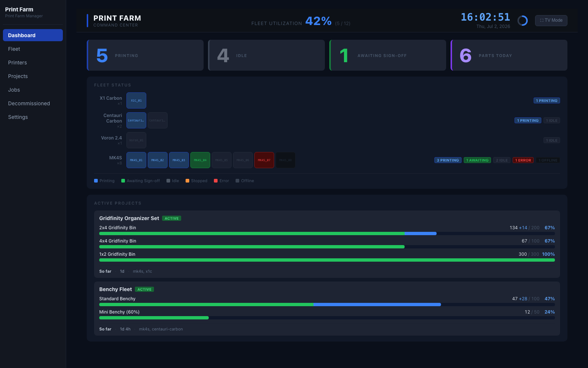Open the Projects page
The width and height of the screenshot is (588, 368).
pos(33,76)
